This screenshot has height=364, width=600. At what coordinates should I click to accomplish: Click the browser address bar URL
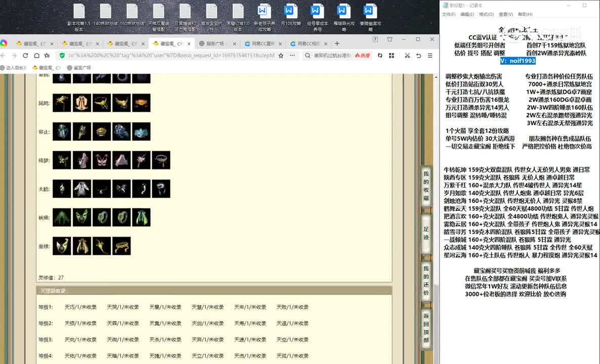(x=171, y=56)
